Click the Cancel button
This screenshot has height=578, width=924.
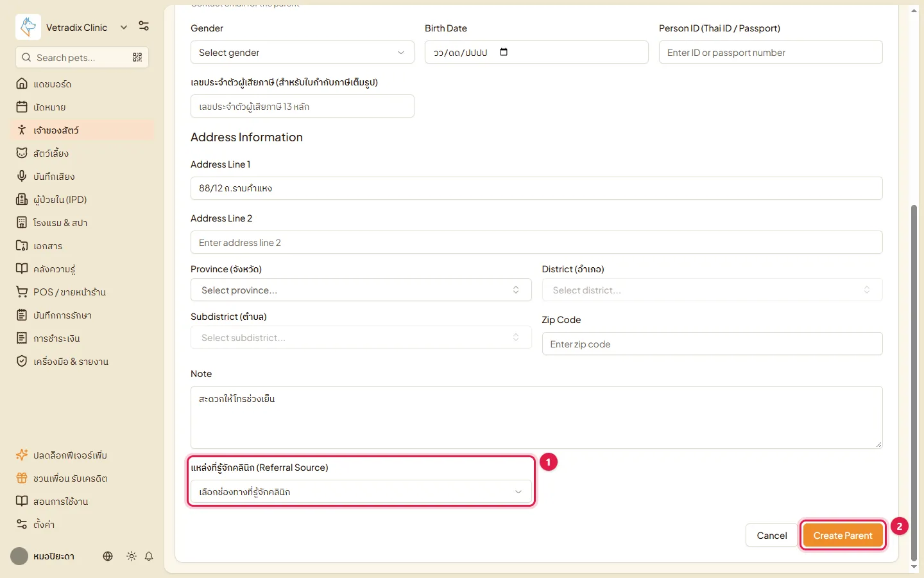coord(771,535)
